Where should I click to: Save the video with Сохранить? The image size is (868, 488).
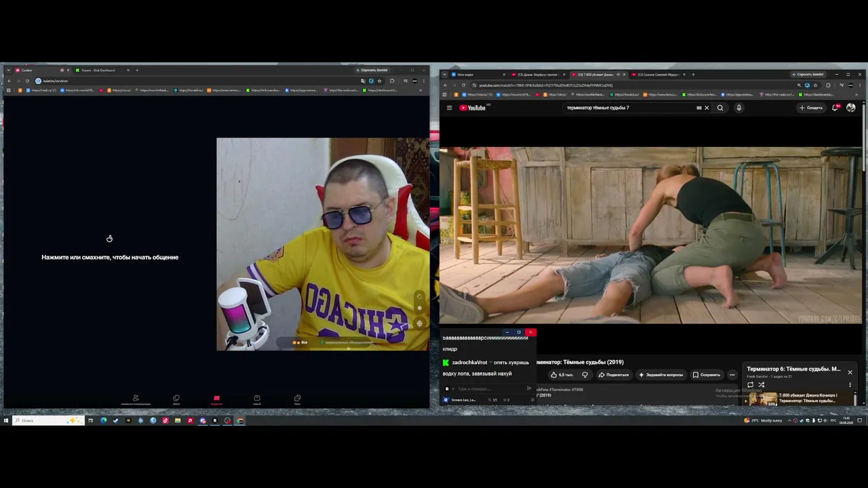click(707, 375)
